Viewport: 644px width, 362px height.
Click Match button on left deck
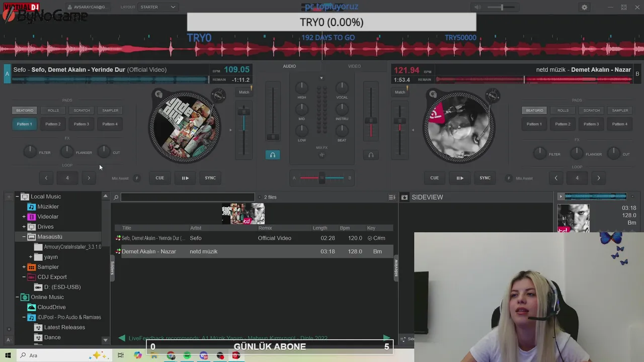(244, 92)
